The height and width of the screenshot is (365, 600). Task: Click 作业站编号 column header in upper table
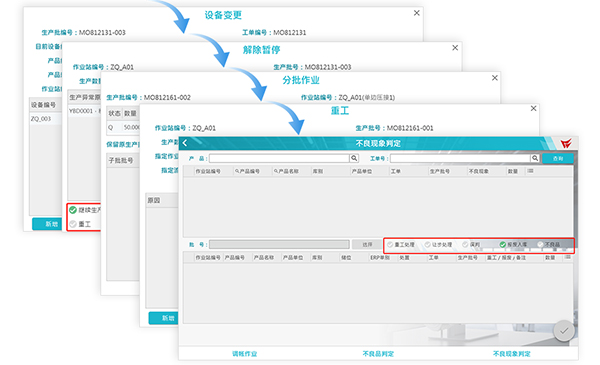[208, 171]
